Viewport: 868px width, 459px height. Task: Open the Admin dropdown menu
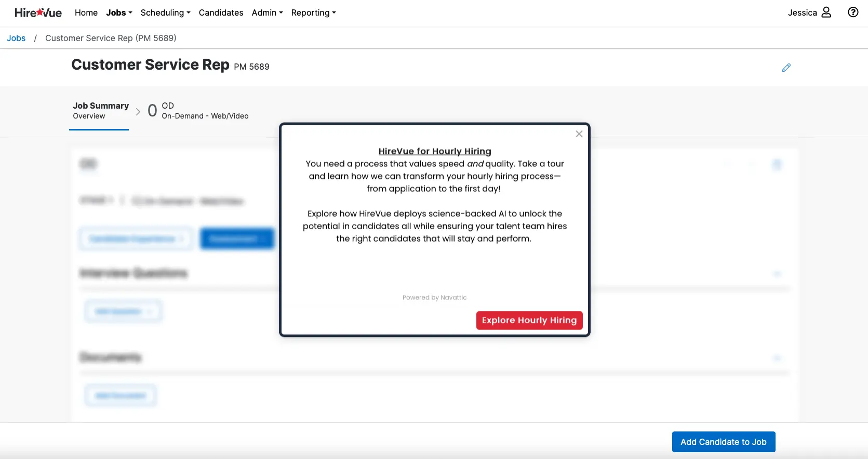pos(267,12)
